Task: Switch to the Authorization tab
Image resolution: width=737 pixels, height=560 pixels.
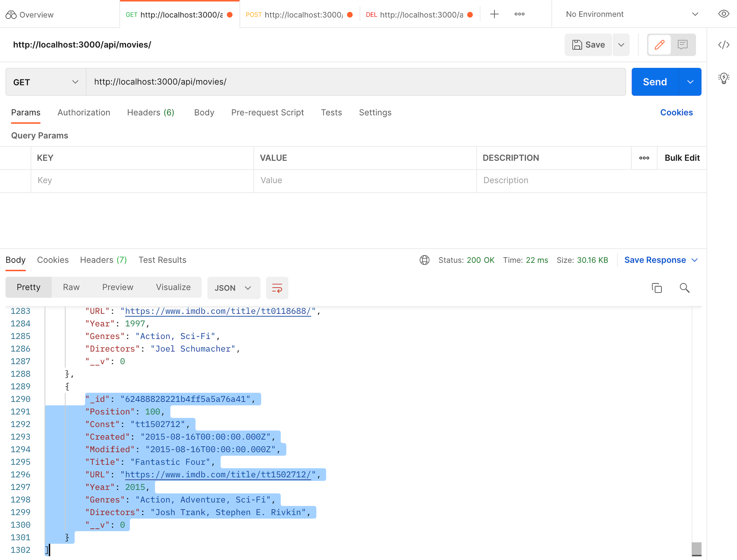Action: click(x=84, y=113)
